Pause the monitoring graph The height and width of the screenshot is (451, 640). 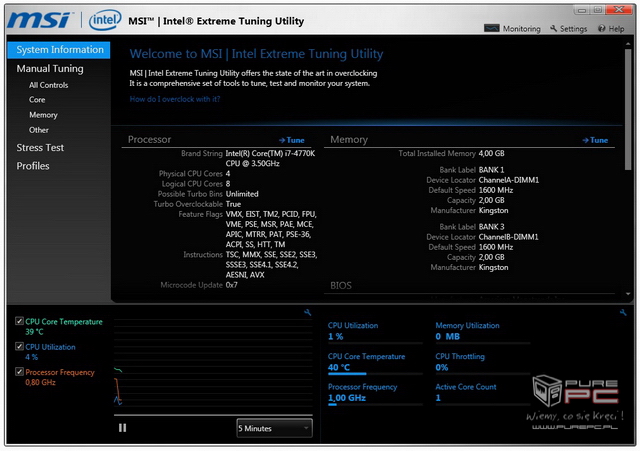click(123, 428)
